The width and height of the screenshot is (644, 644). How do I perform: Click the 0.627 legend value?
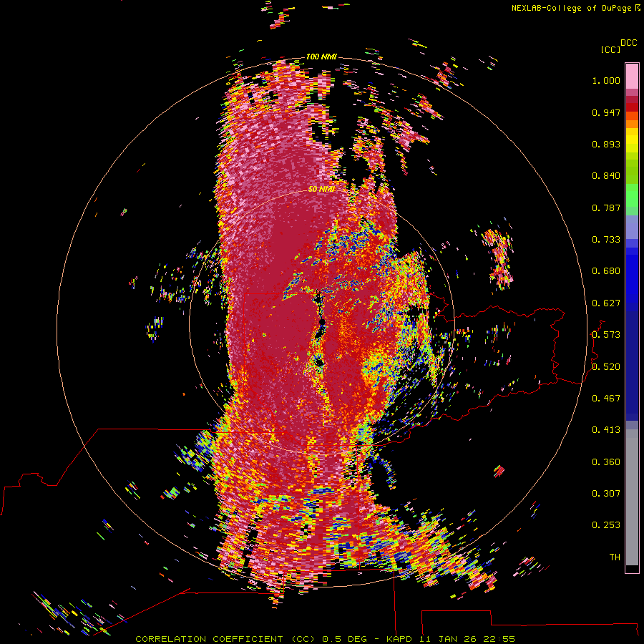click(606, 303)
